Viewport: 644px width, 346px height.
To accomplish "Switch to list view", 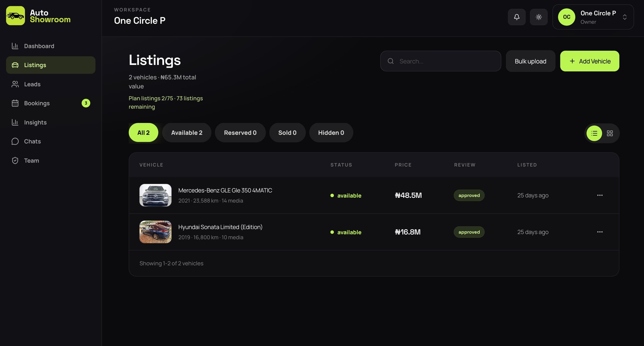I will (594, 133).
